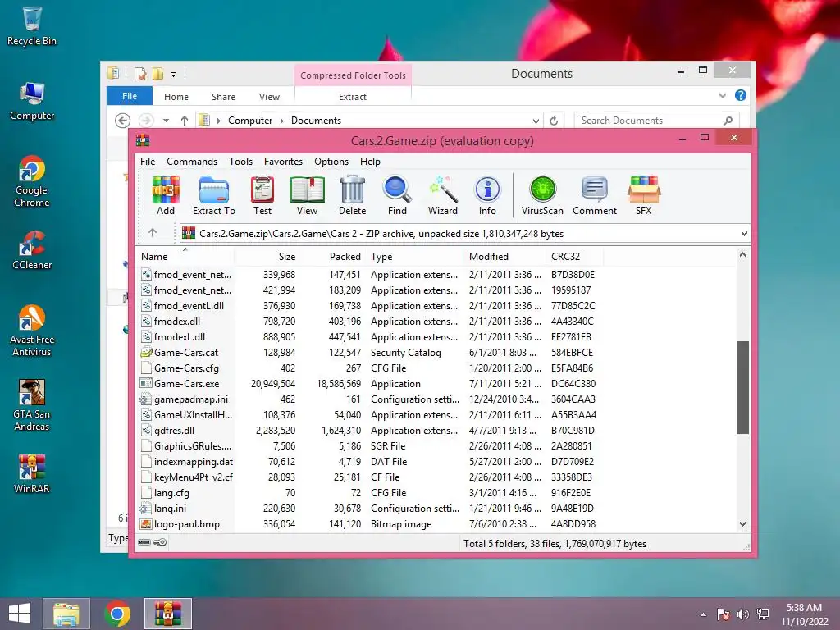Show hidden tray icons arrow

pyautogui.click(x=703, y=614)
